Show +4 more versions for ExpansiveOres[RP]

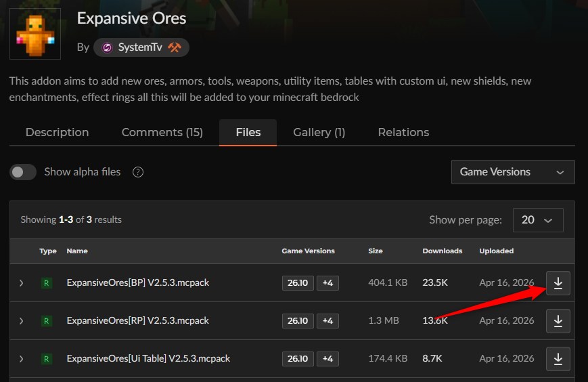tap(327, 321)
